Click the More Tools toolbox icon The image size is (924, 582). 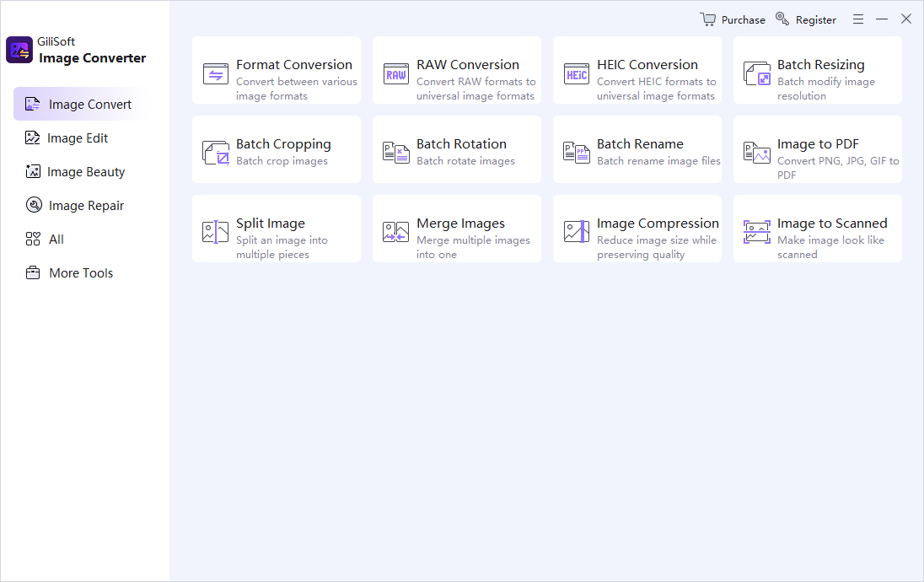[33, 273]
